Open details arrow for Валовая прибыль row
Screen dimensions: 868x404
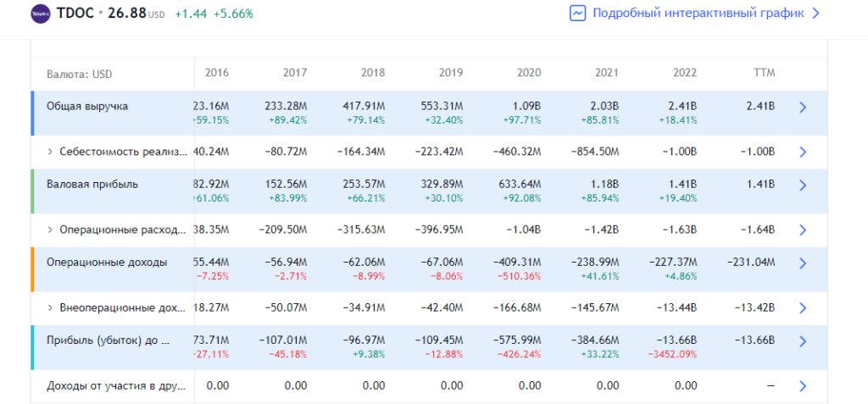[x=803, y=185]
